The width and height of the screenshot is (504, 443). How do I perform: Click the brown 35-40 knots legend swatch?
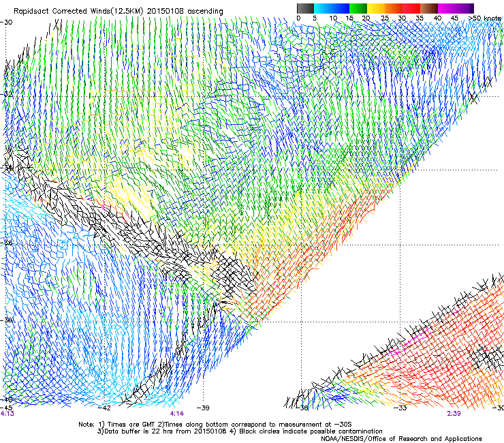point(429,8)
